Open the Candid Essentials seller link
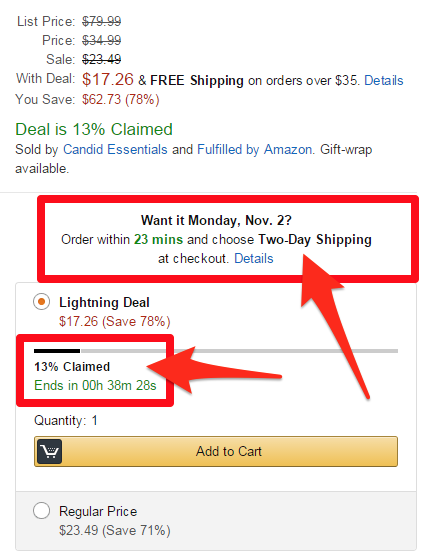The width and height of the screenshot is (422, 557). tap(115, 150)
